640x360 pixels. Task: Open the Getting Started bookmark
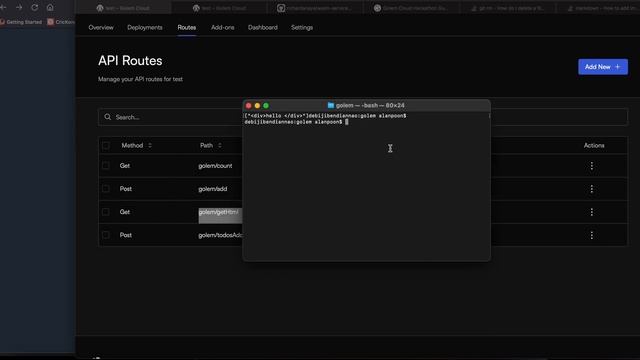(x=21, y=22)
